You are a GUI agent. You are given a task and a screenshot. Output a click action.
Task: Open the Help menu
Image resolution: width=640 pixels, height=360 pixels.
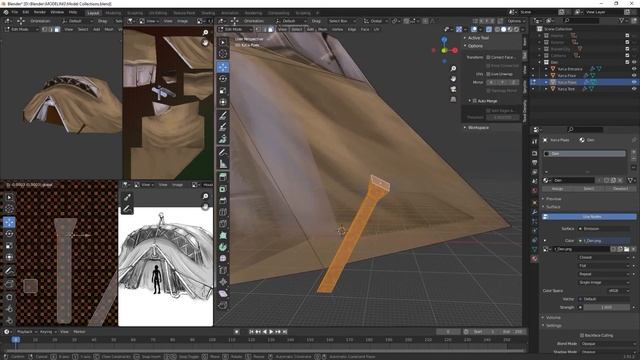pos(73,12)
